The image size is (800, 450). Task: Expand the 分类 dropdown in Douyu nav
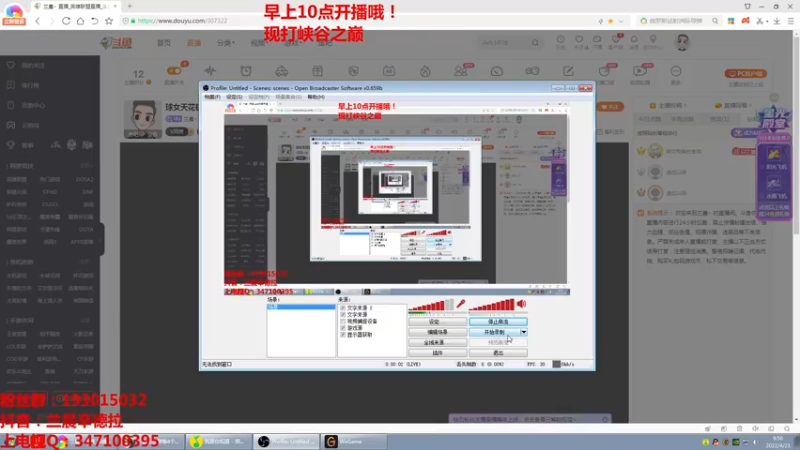226,43
